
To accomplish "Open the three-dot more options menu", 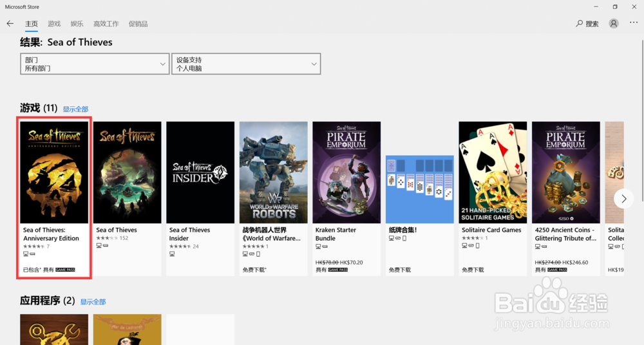I will click(x=634, y=23).
